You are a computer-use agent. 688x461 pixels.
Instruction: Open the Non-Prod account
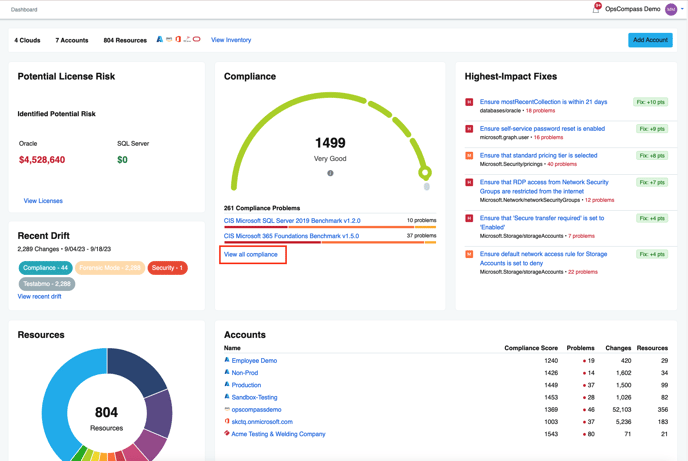click(245, 373)
